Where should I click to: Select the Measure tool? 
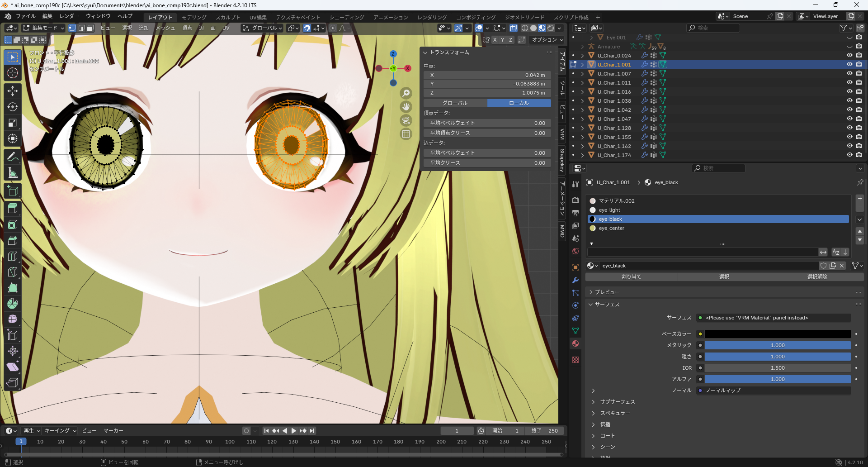click(x=13, y=173)
